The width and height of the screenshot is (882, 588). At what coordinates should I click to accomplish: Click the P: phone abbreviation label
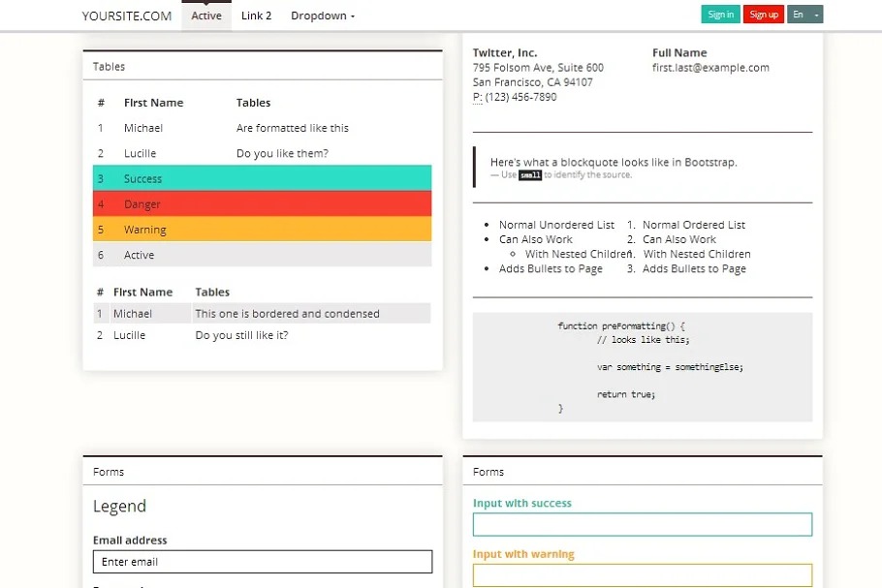coord(477,97)
